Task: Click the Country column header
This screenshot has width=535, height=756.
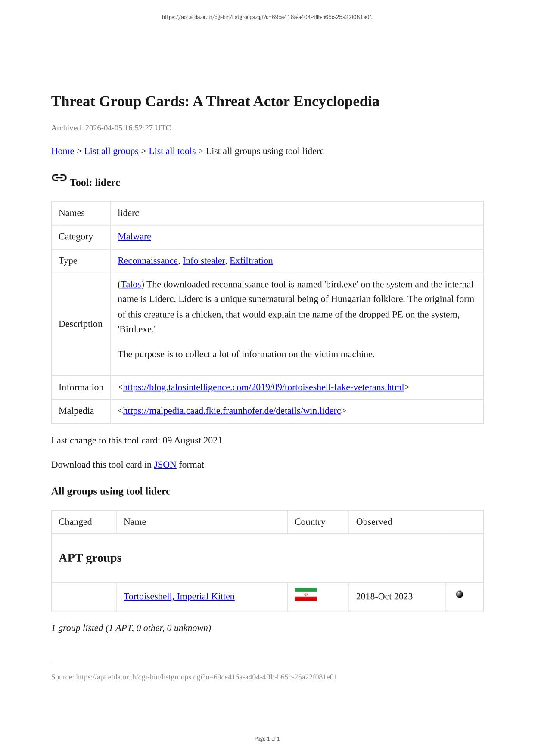Action: (x=310, y=522)
